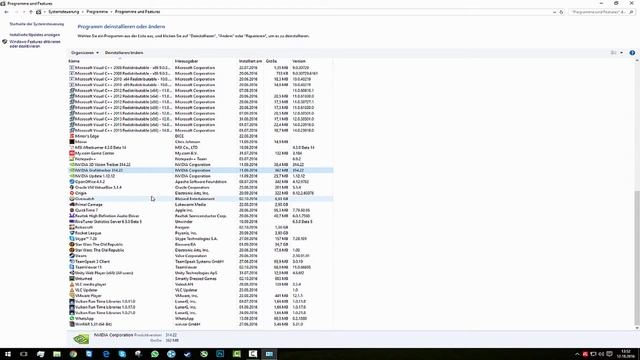Click the Steam icon in program list
The image size is (640, 360).
point(72,256)
